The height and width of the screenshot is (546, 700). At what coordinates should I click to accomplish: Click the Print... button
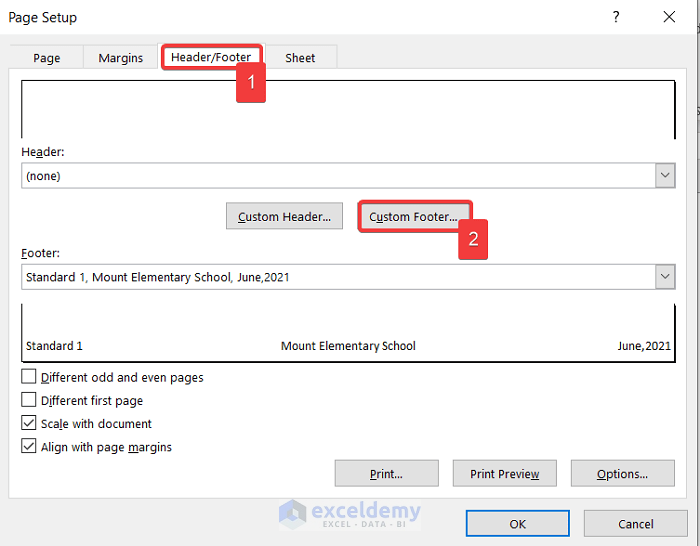tap(387, 473)
